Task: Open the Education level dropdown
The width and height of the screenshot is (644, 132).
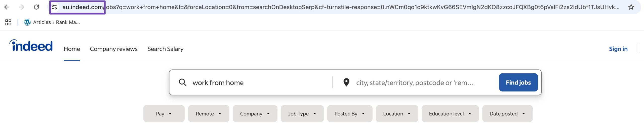Action: (450, 114)
